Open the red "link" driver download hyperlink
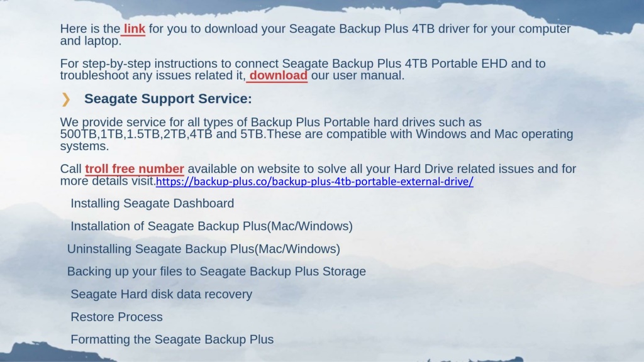Viewport: 644px width, 362px height. [x=135, y=29]
